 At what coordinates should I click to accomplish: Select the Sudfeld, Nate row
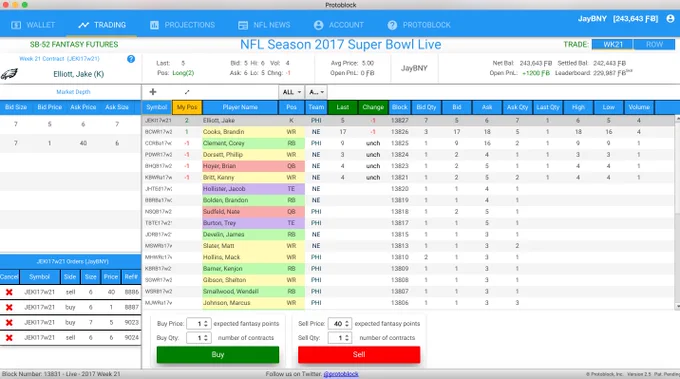[x=408, y=212]
